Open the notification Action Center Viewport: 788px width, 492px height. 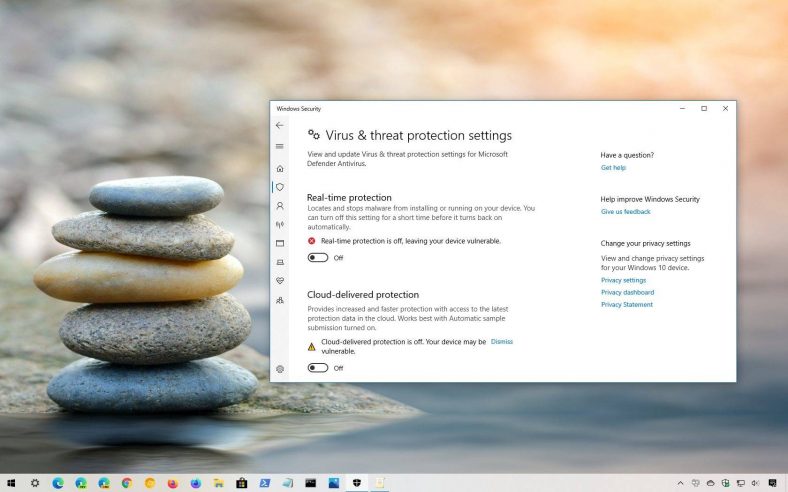coord(772,483)
